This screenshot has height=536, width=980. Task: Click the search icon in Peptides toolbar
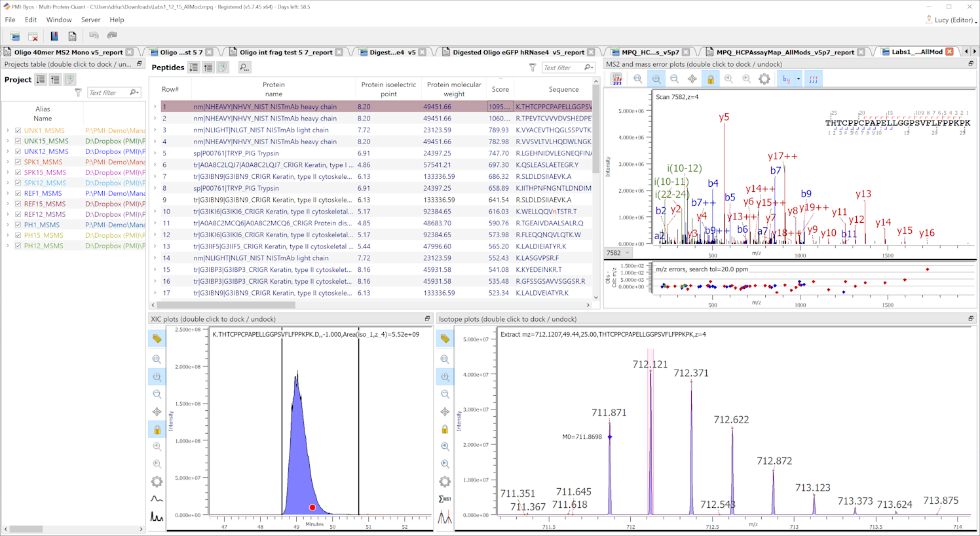pos(244,67)
